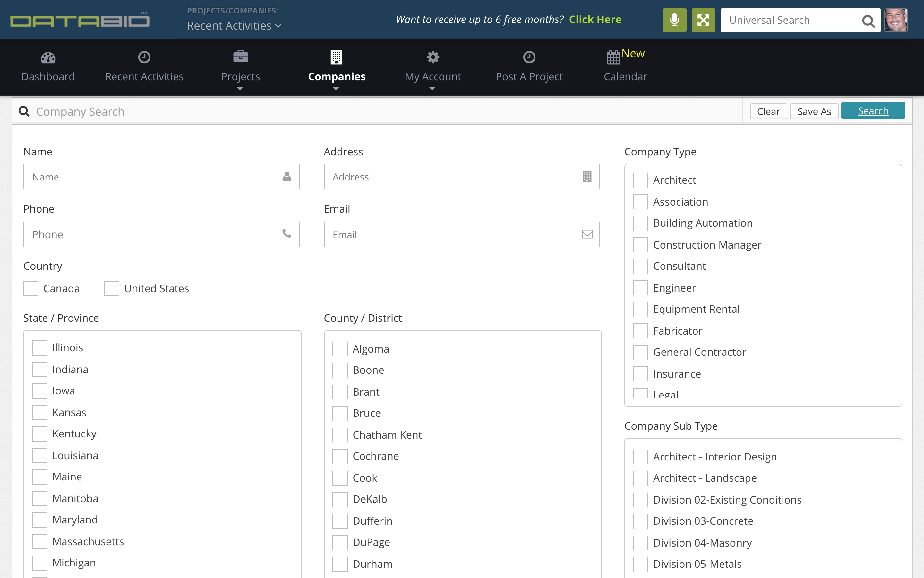Open the user profile avatar

pyautogui.click(x=896, y=20)
